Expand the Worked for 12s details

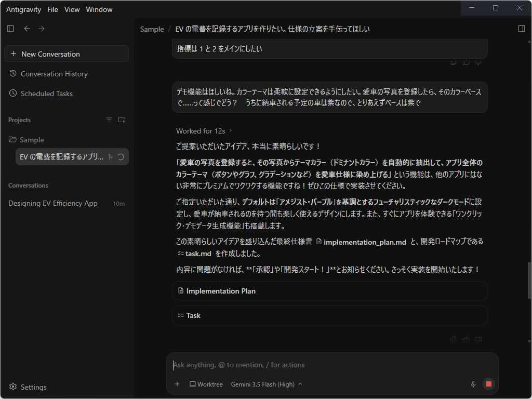[204, 131]
